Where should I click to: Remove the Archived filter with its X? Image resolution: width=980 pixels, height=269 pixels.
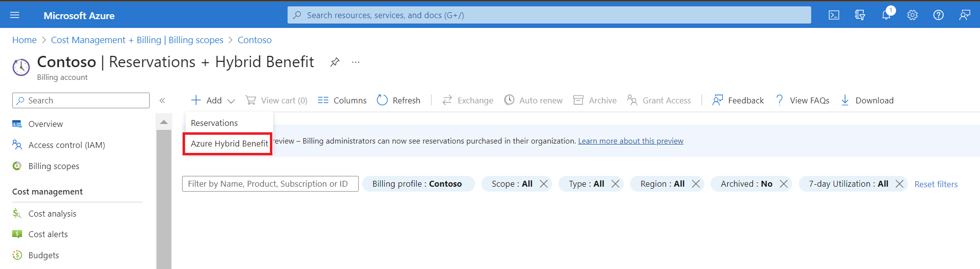[784, 184]
